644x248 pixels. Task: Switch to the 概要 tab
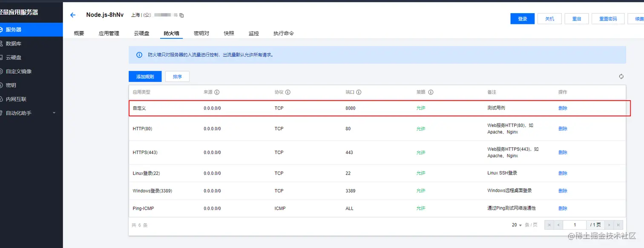click(79, 33)
